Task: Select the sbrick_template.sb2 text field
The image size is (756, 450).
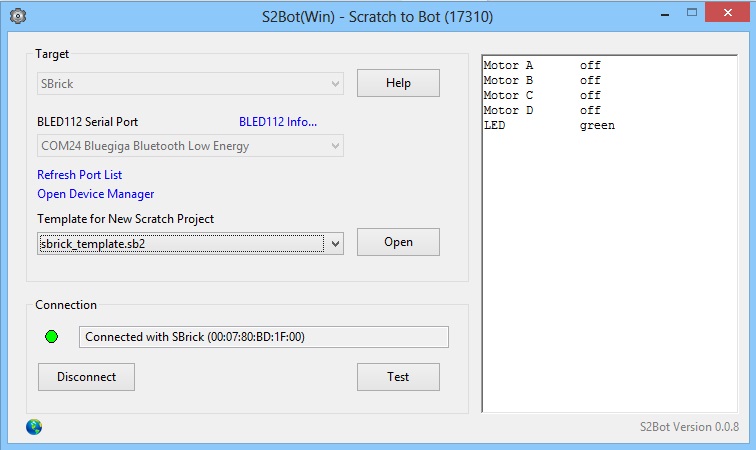Action: [181, 244]
